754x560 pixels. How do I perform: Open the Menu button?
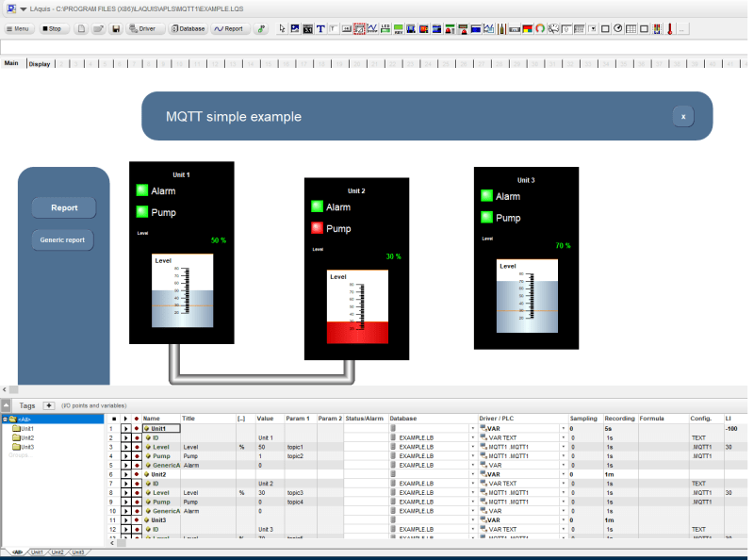[19, 29]
